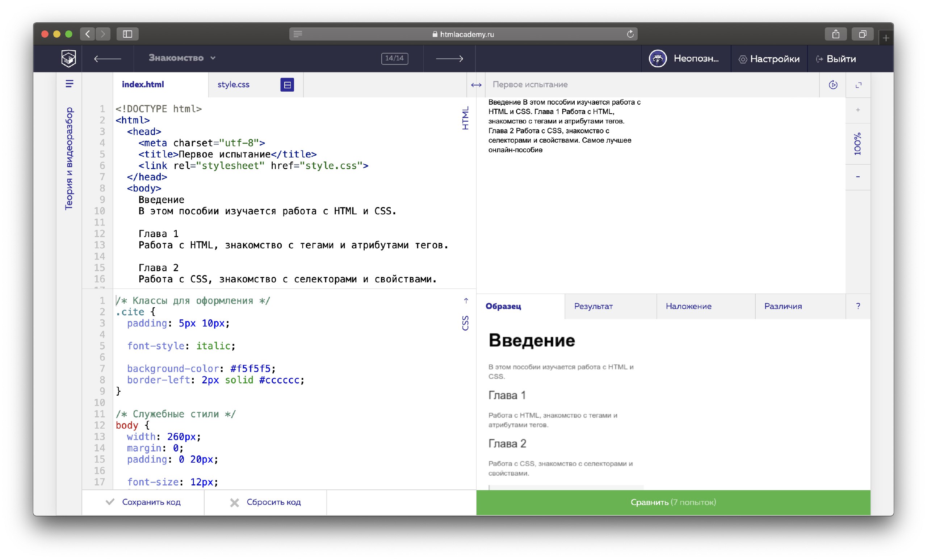Click the split layout icon beside style.css
The image size is (927, 560).
click(287, 85)
